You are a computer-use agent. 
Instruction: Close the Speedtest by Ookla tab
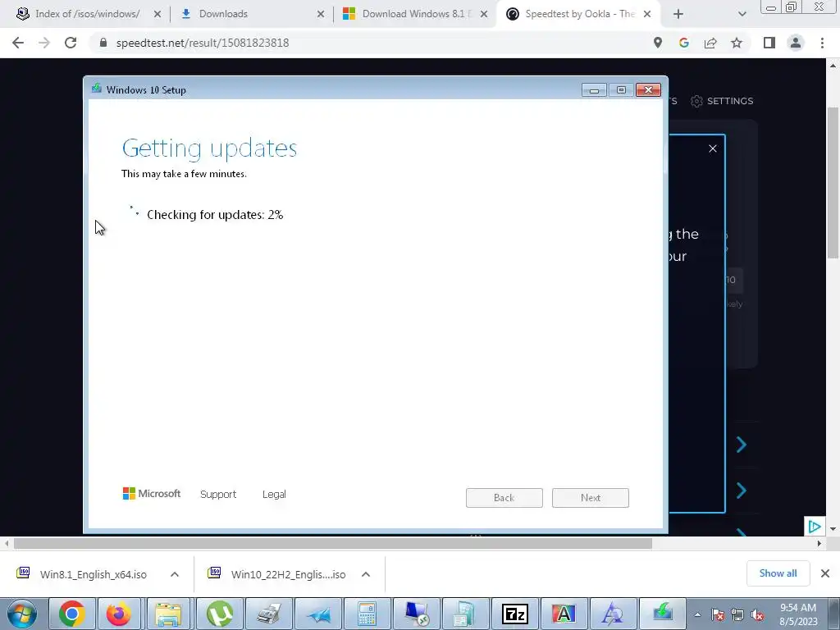click(647, 15)
